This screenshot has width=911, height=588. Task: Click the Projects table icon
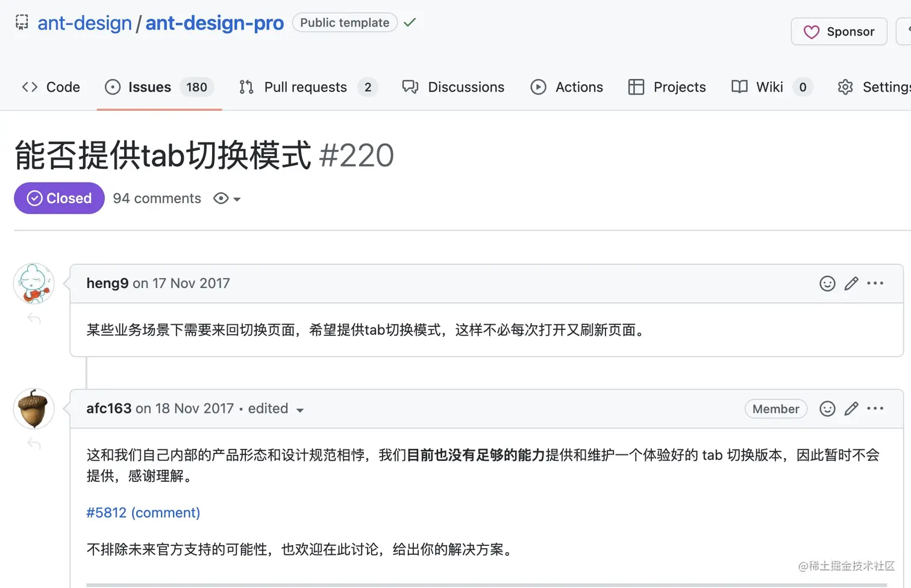coord(636,87)
